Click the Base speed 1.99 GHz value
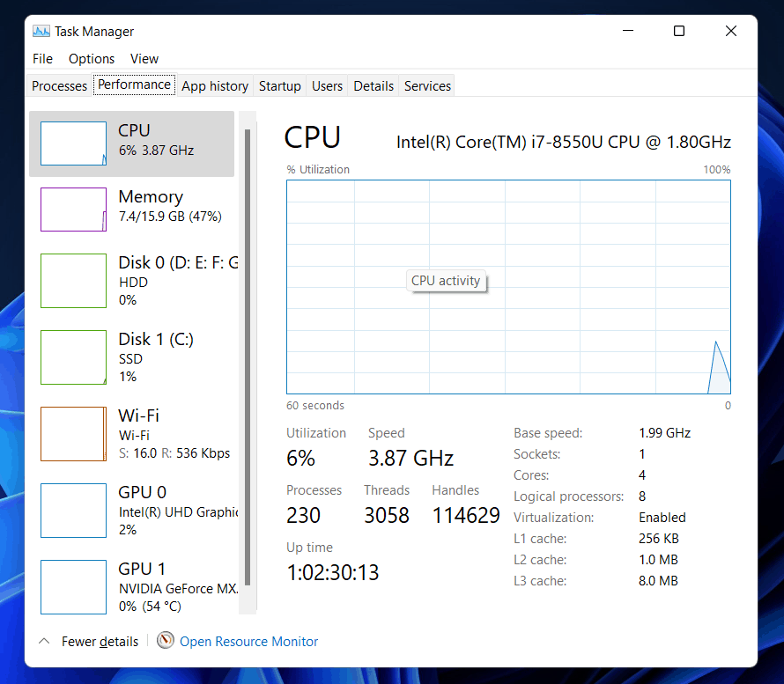The width and height of the screenshot is (784, 684). [x=664, y=433]
